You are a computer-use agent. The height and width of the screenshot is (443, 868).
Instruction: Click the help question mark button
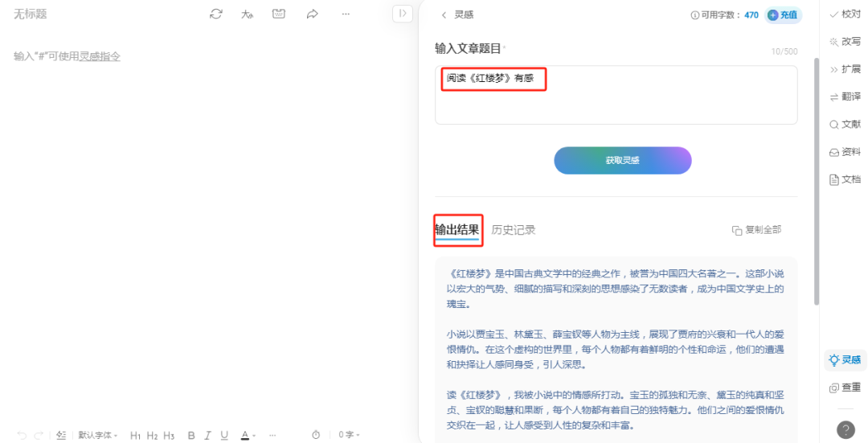click(845, 429)
